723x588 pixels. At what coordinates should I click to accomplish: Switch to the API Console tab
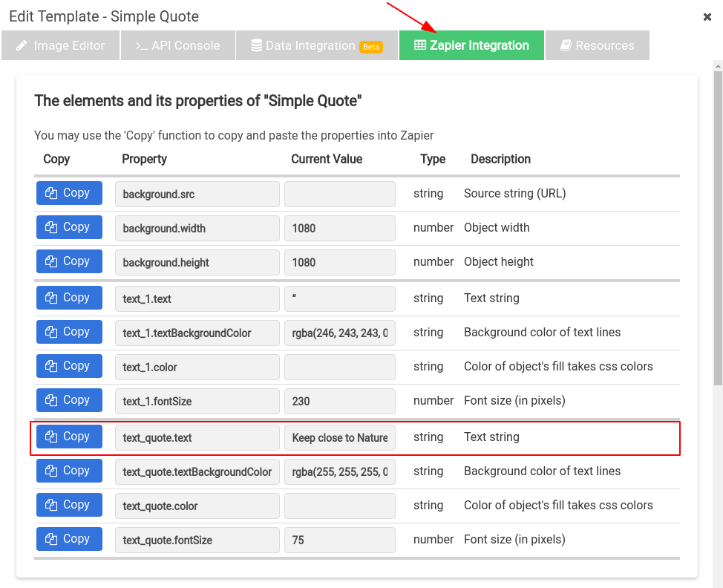[178, 45]
